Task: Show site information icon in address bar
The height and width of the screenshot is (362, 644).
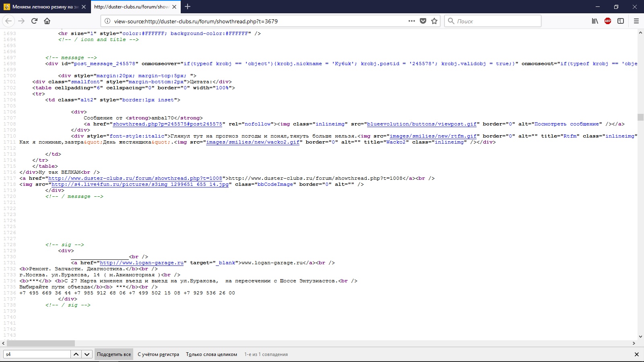Action: (107, 21)
